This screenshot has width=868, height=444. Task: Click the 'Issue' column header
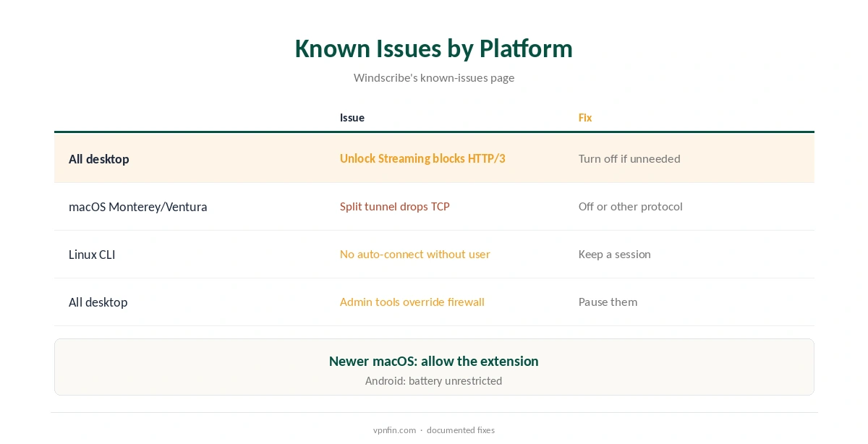click(x=352, y=117)
